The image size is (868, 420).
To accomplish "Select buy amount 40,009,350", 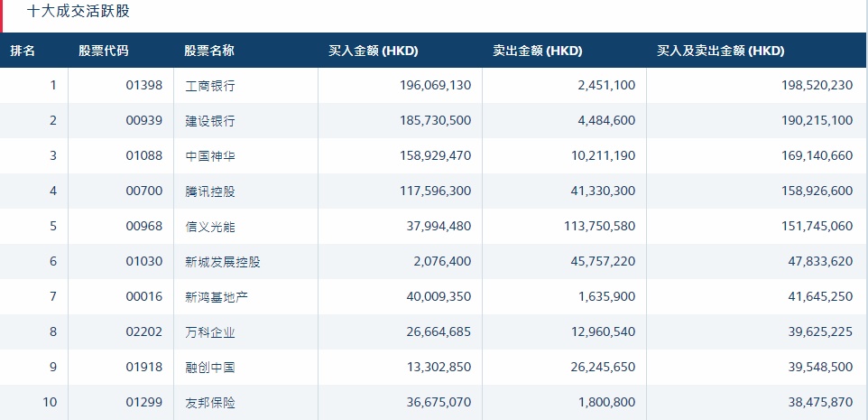I will click(x=438, y=297).
